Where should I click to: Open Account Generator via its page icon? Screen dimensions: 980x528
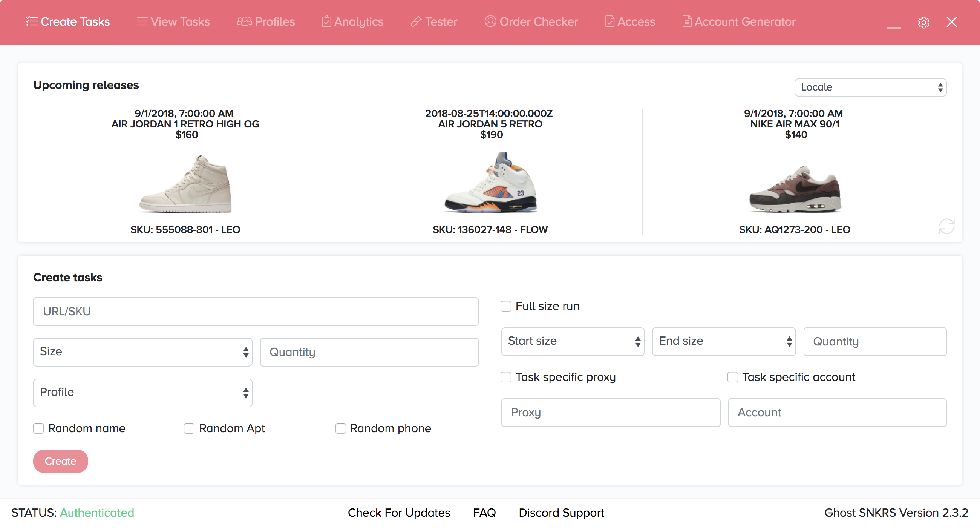point(687,22)
